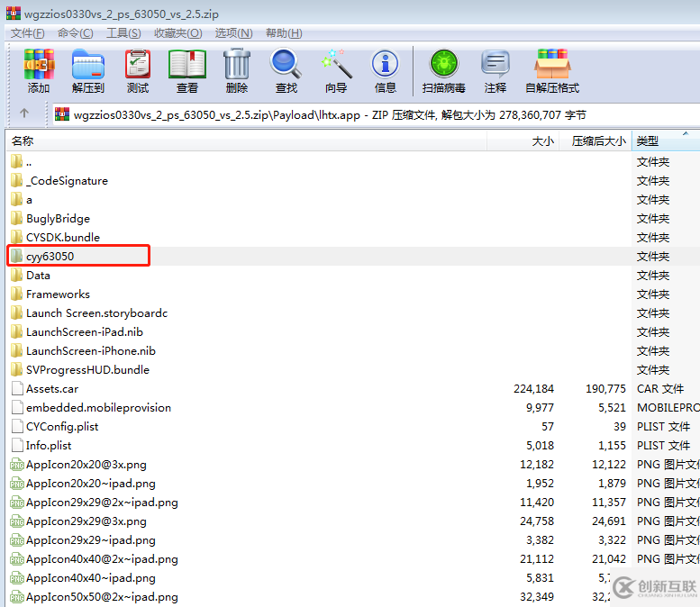
Task: Click the CAR 文件 type cell
Action: tap(660, 389)
